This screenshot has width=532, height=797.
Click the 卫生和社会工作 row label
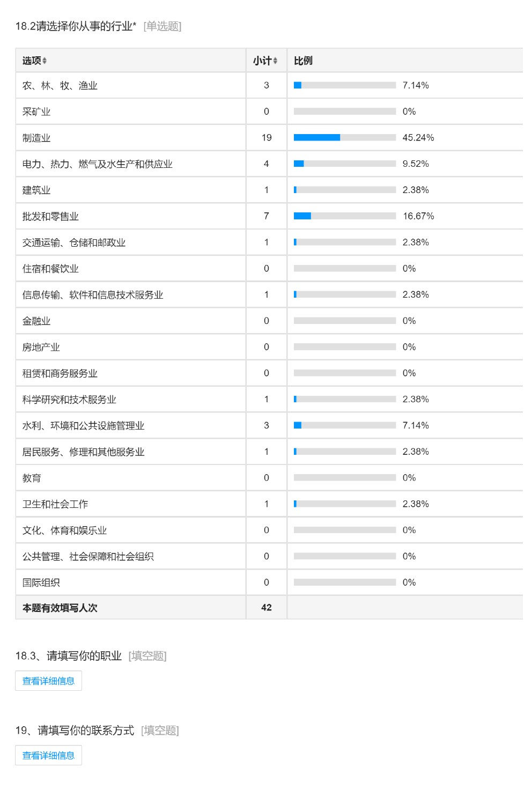point(55,504)
